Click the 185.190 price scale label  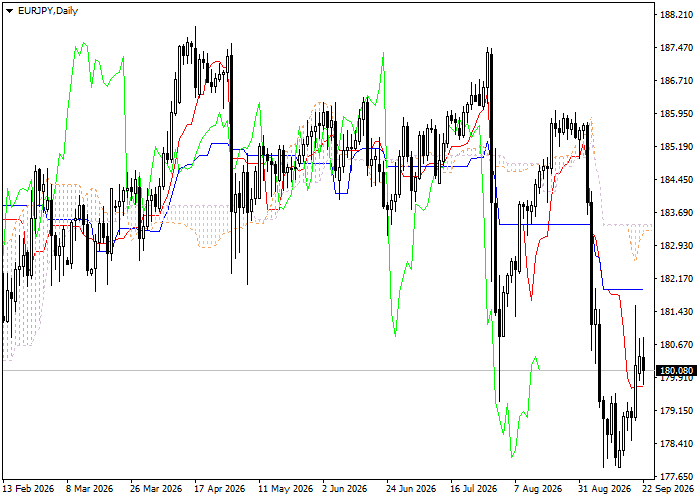click(676, 147)
